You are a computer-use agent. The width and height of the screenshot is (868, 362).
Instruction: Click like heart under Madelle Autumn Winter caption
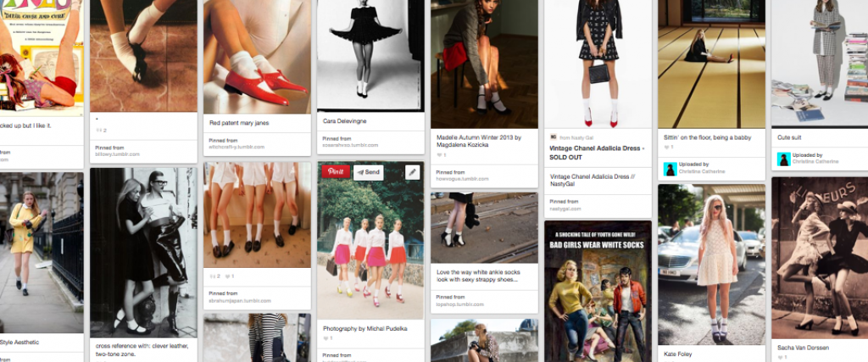tap(441, 155)
